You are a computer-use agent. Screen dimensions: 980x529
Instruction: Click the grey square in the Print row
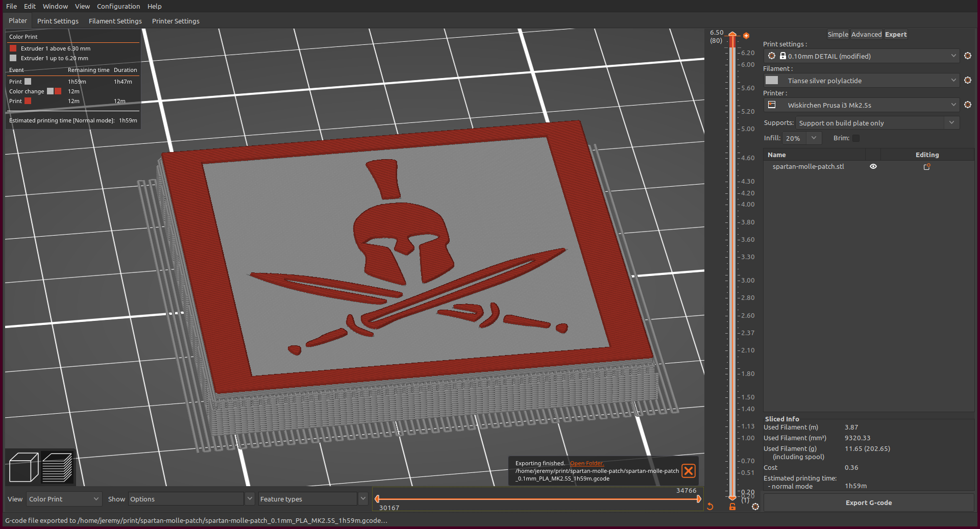click(x=28, y=82)
